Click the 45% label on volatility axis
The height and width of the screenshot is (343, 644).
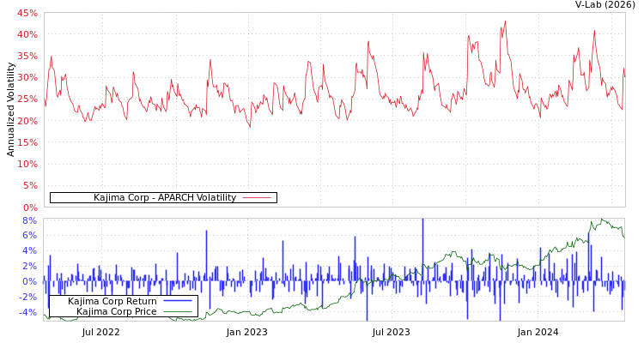[x=27, y=14]
